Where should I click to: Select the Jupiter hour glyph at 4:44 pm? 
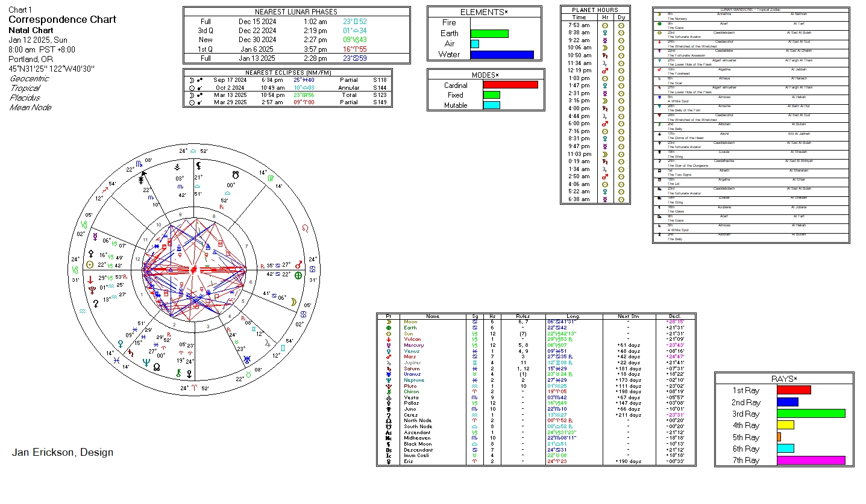(x=604, y=116)
